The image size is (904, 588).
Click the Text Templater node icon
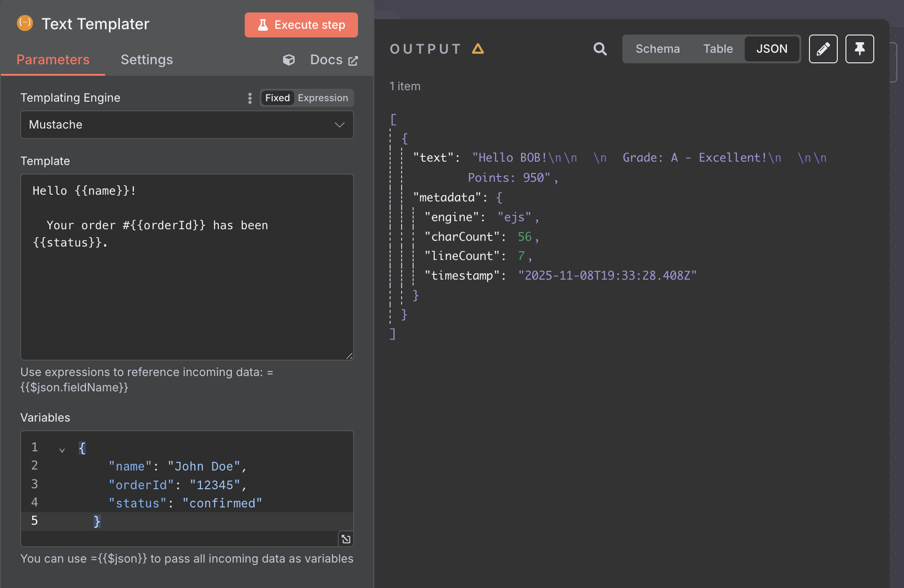25,23
